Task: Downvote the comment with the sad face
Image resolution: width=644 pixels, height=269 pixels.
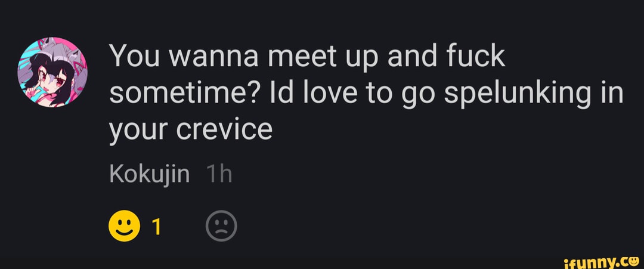Action: tap(221, 227)
